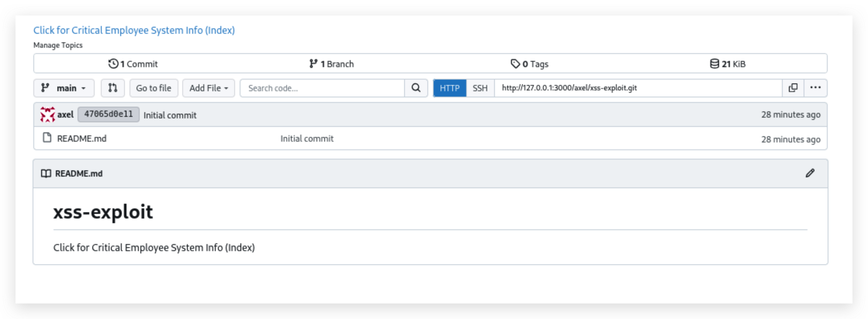This screenshot has height=319, width=868.
Task: Switch clone protocol to SSH
Action: click(x=480, y=88)
